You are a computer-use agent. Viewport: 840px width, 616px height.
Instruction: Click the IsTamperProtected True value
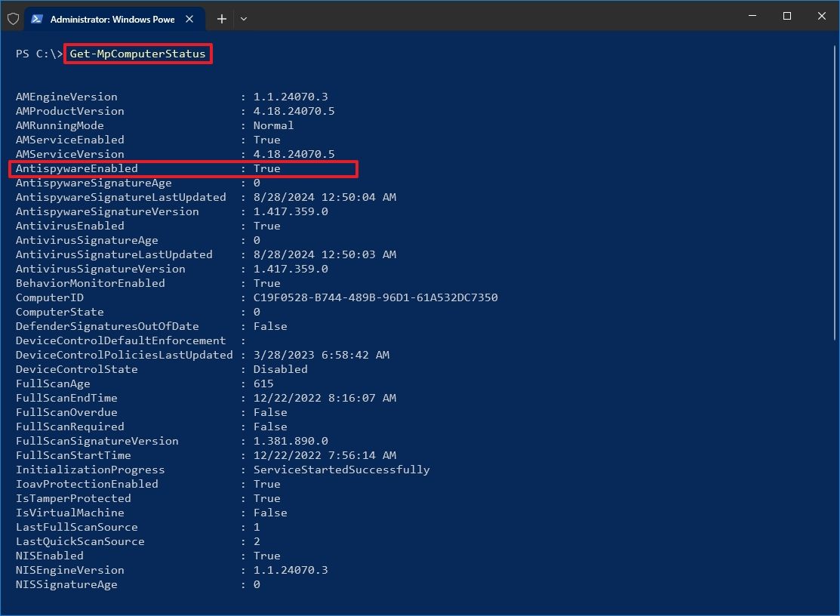(266, 498)
